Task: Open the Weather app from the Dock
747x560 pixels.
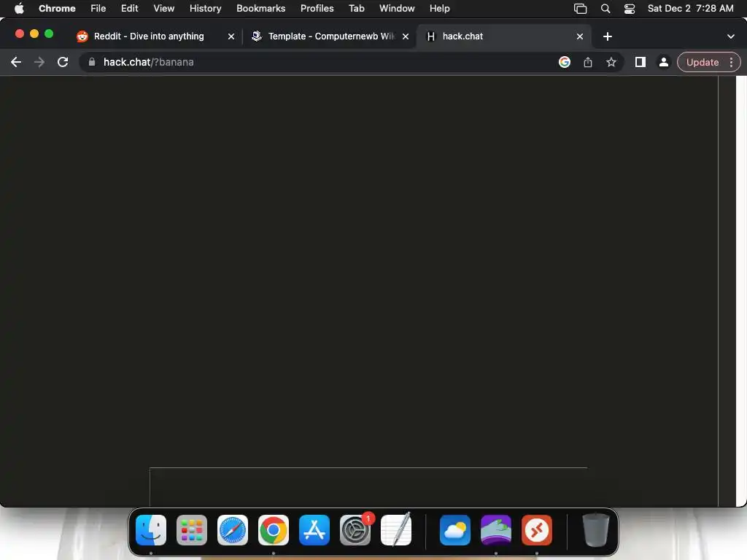Action: click(455, 530)
